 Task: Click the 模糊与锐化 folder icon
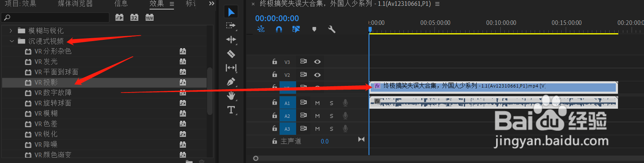pyautogui.click(x=22, y=31)
